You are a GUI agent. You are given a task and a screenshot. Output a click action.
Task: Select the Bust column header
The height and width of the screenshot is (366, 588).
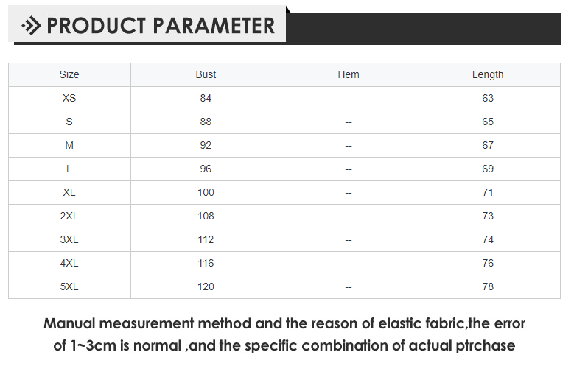point(206,74)
